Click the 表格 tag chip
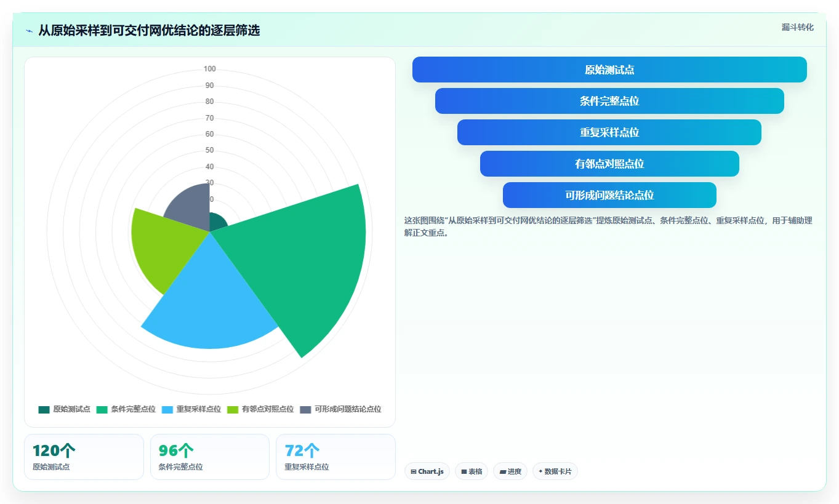 click(472, 471)
